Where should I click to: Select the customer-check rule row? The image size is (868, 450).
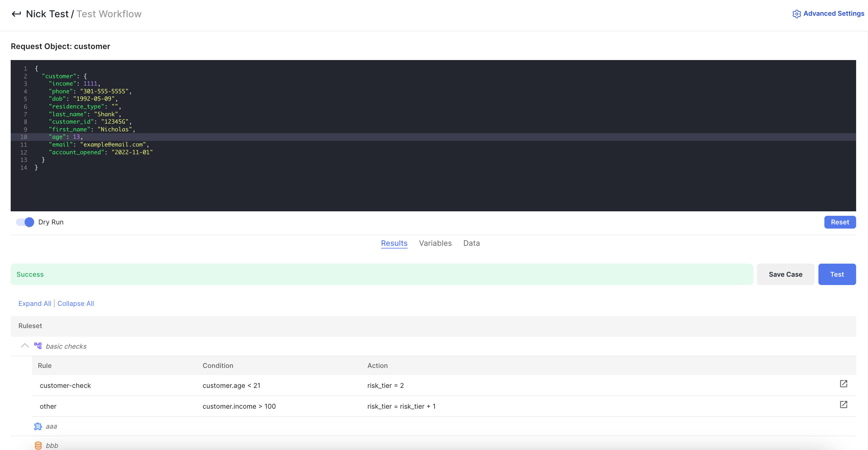tap(65, 386)
